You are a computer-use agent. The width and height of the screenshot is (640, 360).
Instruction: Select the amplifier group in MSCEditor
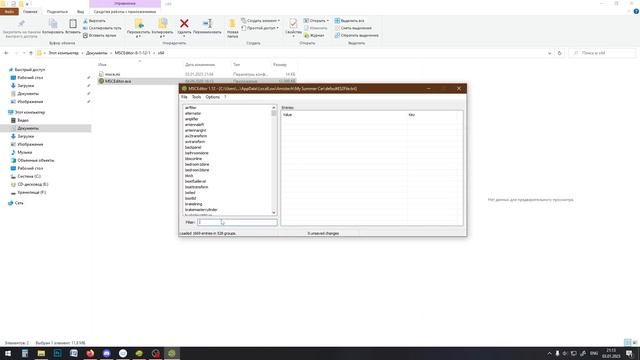(x=191, y=119)
